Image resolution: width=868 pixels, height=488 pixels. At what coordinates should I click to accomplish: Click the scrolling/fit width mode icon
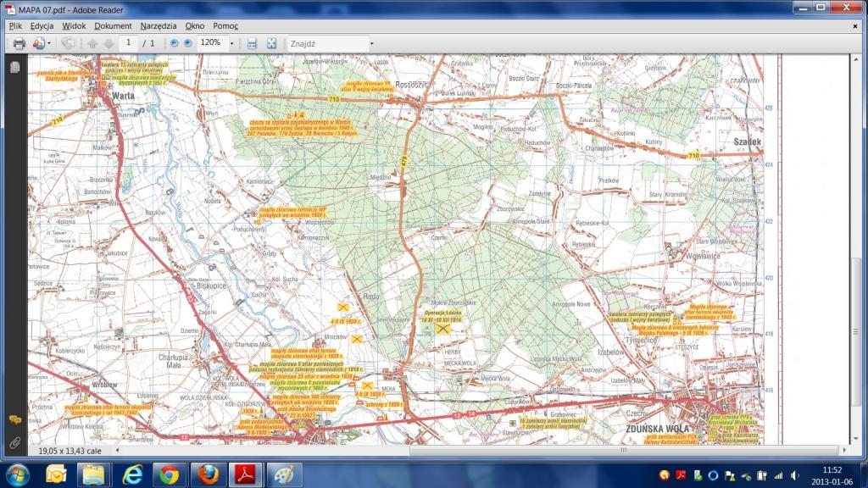pyautogui.click(x=252, y=43)
